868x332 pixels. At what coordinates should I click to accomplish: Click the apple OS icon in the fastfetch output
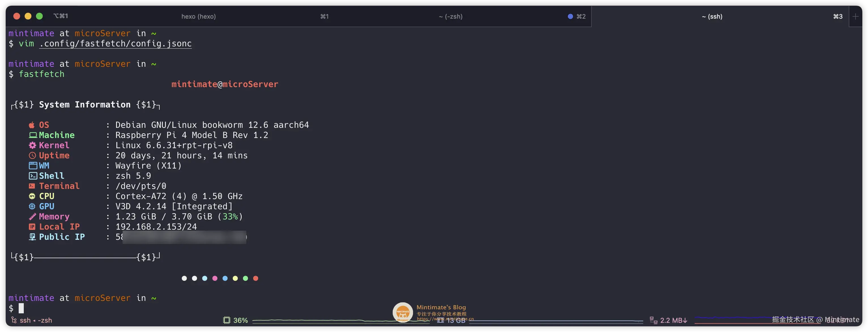32,125
